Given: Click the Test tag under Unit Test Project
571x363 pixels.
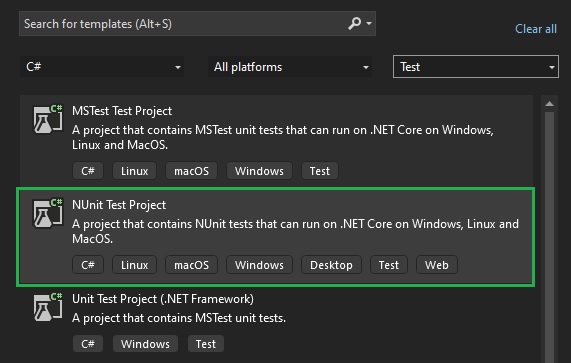Looking at the screenshot, I should 206,344.
